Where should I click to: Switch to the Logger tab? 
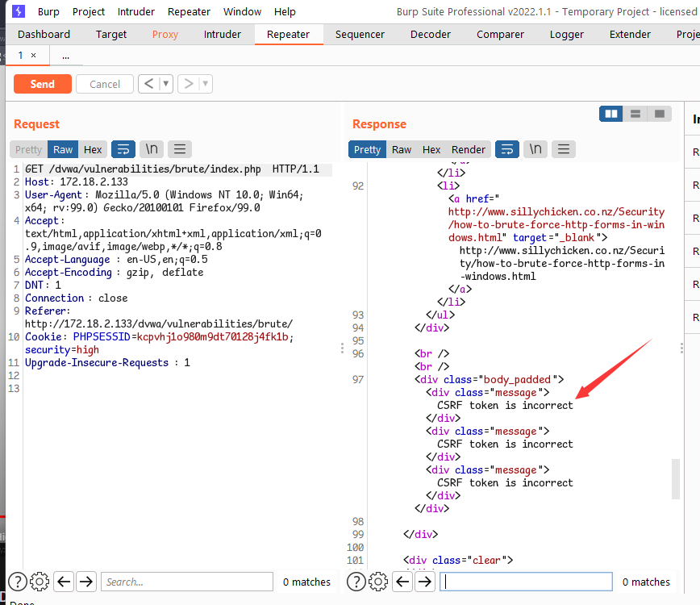click(566, 35)
